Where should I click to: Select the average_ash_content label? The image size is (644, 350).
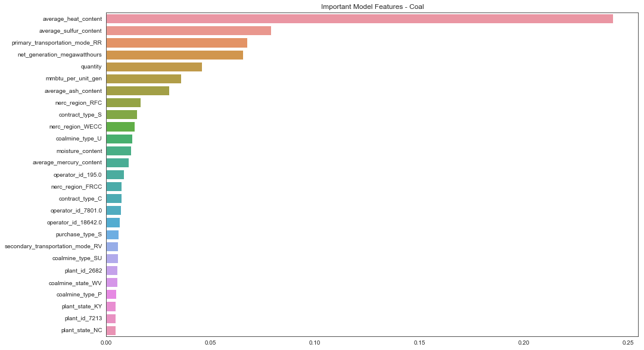[73, 90]
